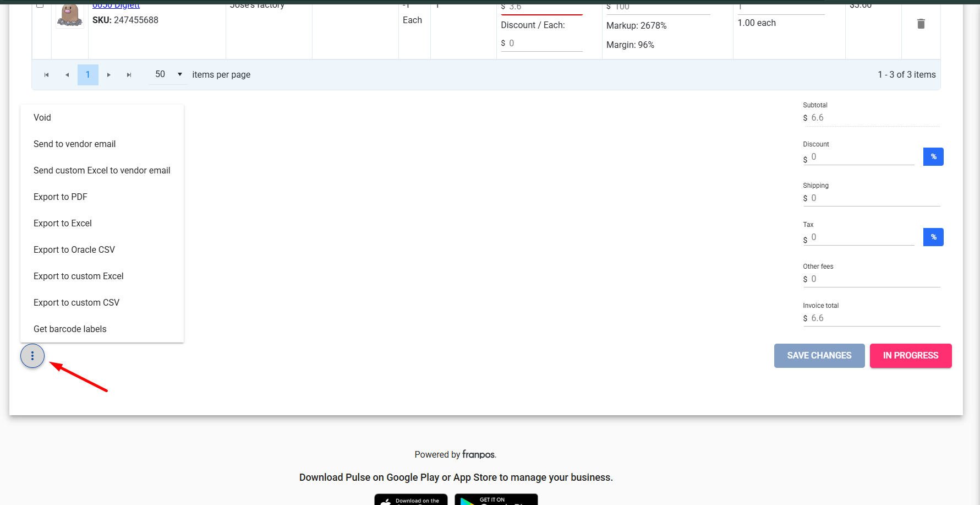This screenshot has height=505, width=980.
Task: Click the three-dot more actions button
Action: 32,356
